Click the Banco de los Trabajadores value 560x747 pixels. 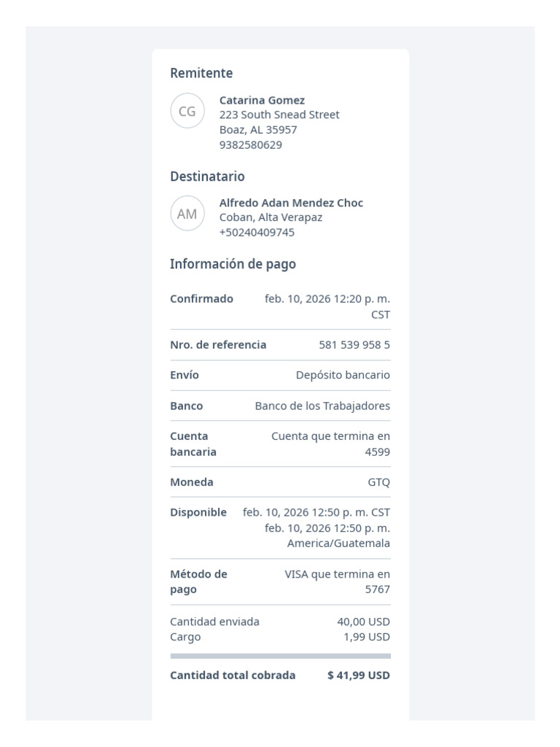[322, 406]
